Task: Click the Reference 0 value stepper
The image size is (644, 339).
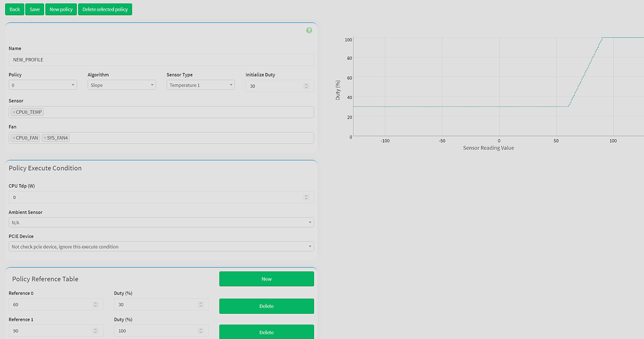Action: pyautogui.click(x=96, y=304)
